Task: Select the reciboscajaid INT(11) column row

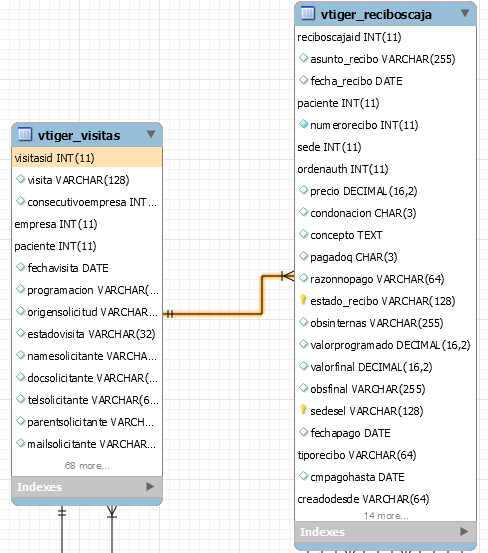Action: pyautogui.click(x=385, y=37)
